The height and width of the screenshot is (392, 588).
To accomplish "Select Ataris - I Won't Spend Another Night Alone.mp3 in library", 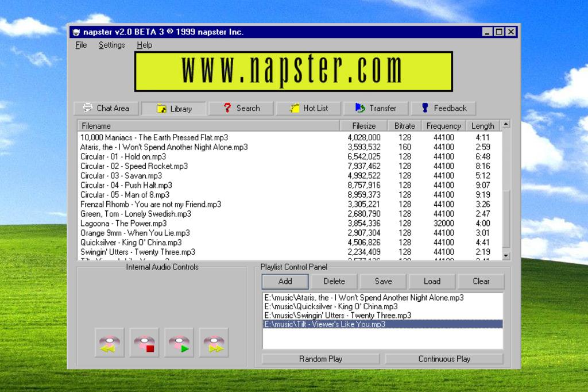I will pyautogui.click(x=289, y=147).
